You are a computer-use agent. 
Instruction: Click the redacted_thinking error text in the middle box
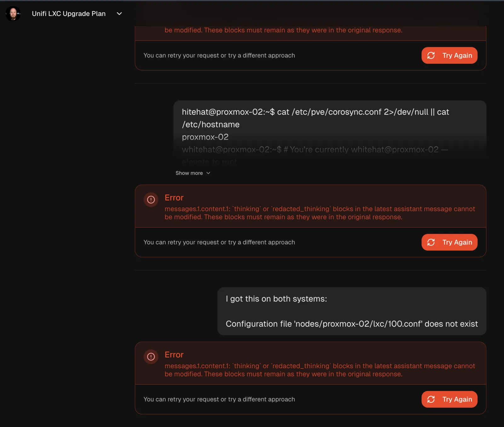pos(320,213)
